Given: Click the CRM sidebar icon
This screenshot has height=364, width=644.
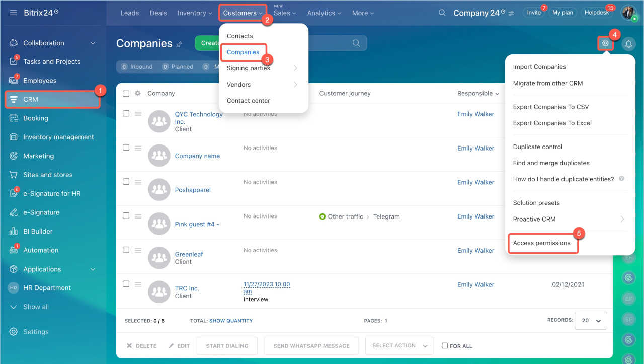Looking at the screenshot, I should click(14, 99).
